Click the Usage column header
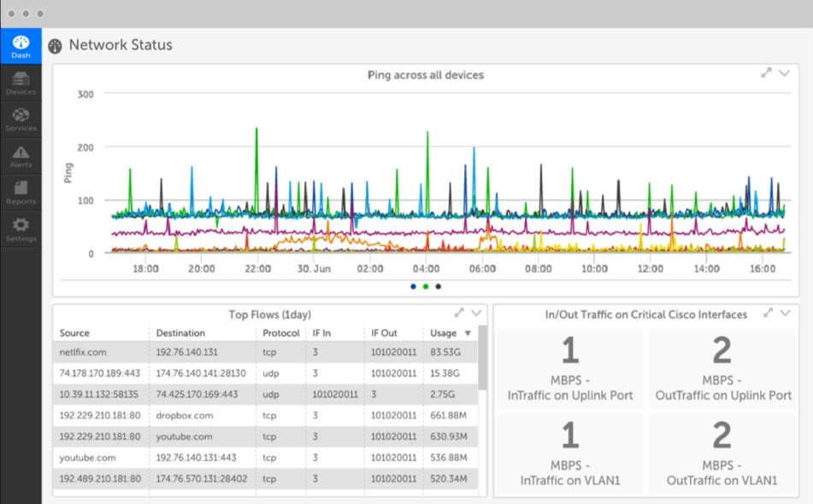 (x=444, y=333)
